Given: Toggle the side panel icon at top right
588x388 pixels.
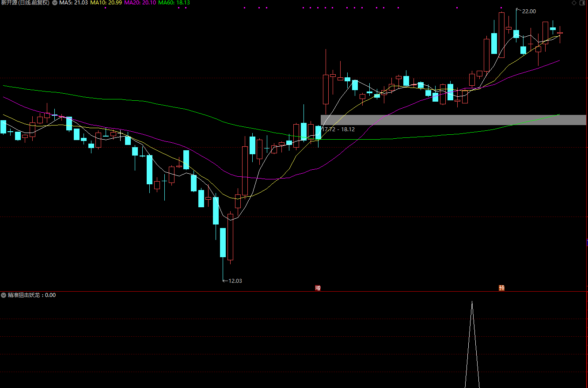Looking at the screenshot, I should [582, 3].
